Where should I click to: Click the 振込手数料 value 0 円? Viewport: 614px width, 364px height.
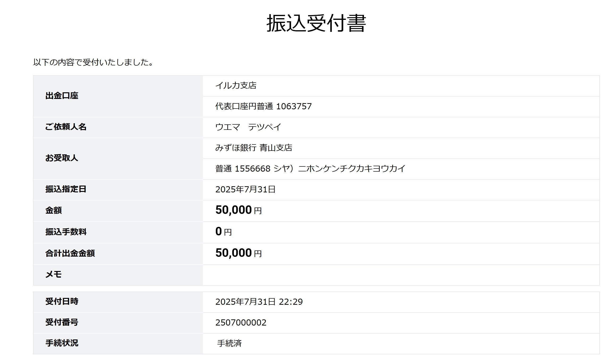(x=223, y=232)
